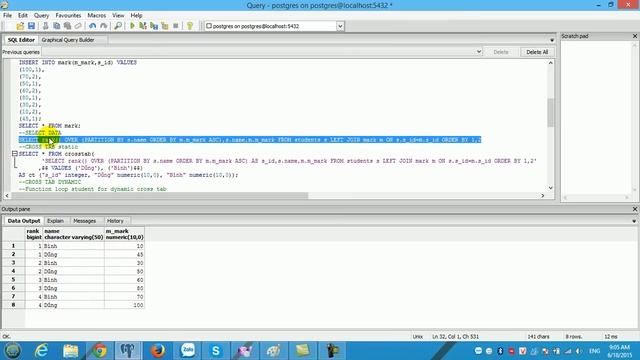The width and height of the screenshot is (640, 360).
Task: Open the database connection dropdown
Action: 340,26
